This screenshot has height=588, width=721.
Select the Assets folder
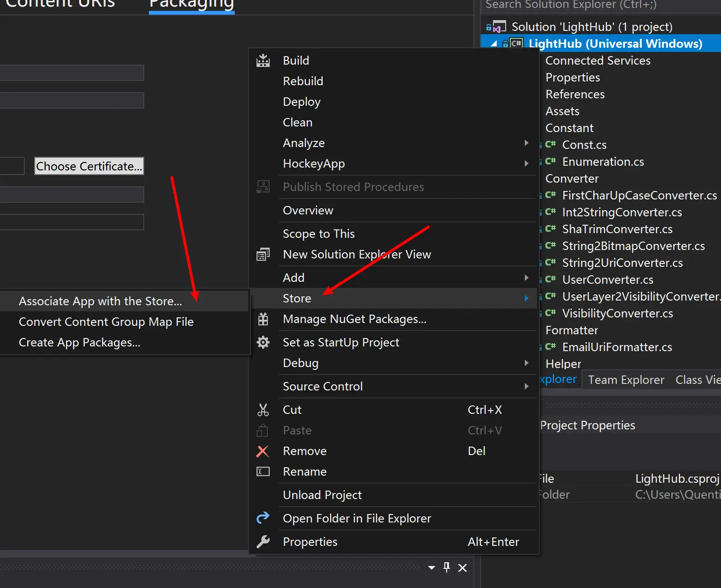pos(562,111)
